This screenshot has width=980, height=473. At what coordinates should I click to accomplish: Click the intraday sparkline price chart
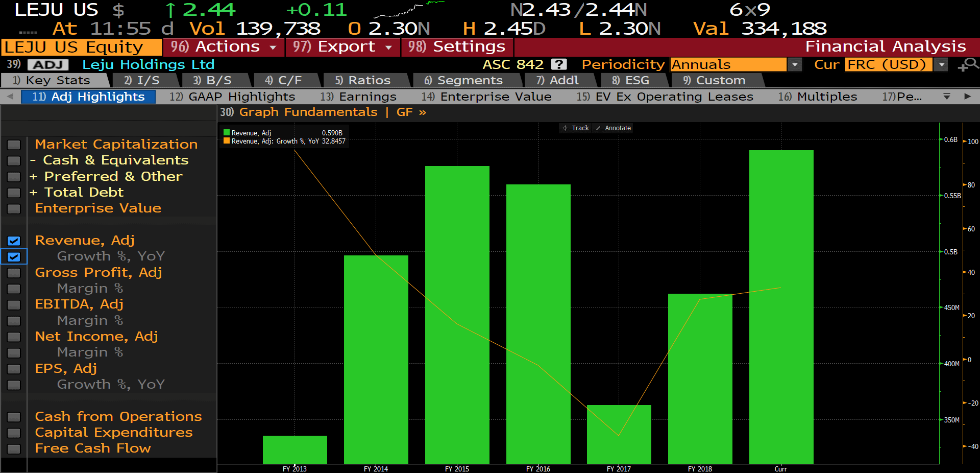(x=409, y=9)
